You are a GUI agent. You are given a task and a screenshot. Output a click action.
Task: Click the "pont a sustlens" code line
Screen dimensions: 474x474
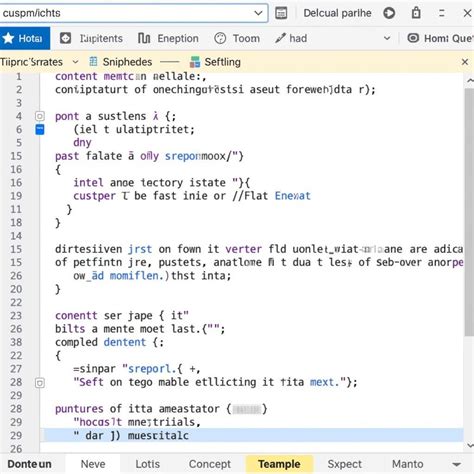115,116
